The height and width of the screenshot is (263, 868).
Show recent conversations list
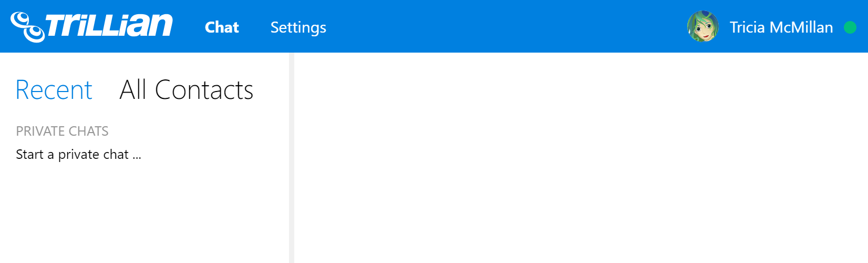54,90
